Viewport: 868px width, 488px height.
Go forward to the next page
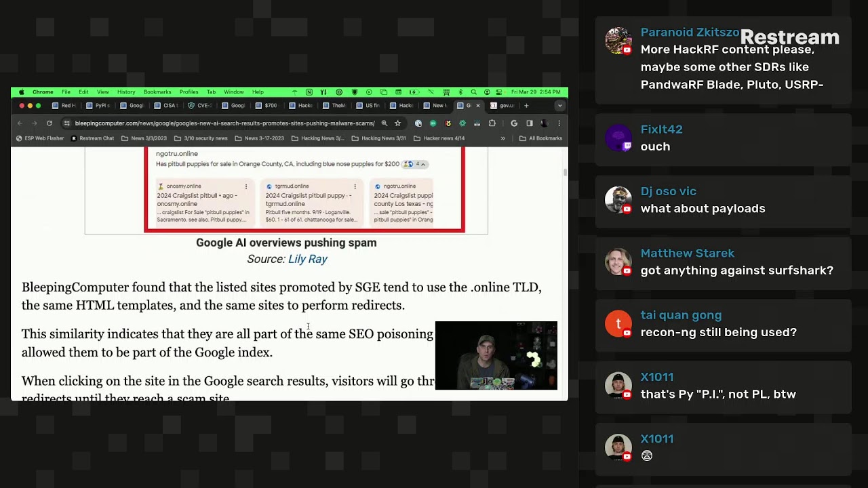35,123
